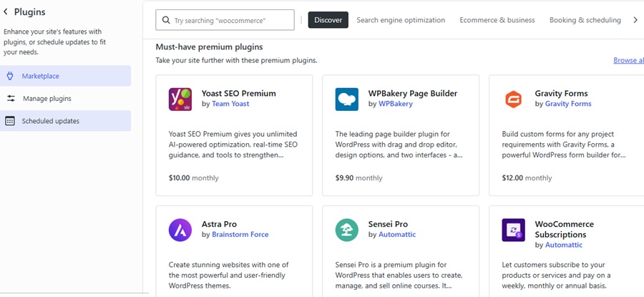Open the Gravity Forms author link
Image resolution: width=644 pixels, height=297 pixels.
point(568,104)
